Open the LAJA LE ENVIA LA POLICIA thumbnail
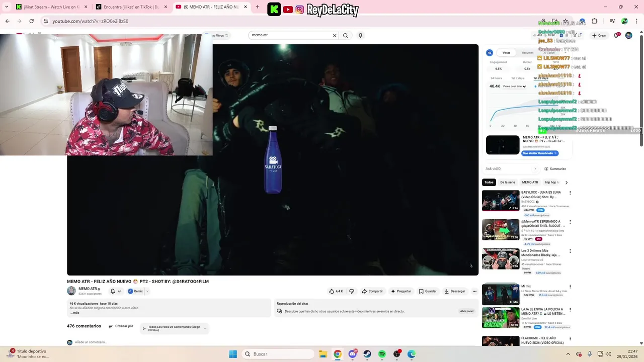 click(x=501, y=318)
